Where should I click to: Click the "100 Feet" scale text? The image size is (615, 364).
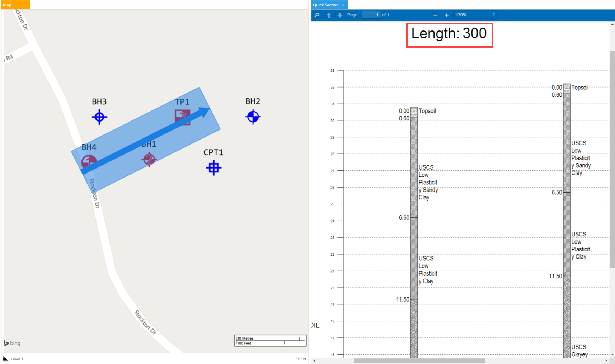(244, 343)
